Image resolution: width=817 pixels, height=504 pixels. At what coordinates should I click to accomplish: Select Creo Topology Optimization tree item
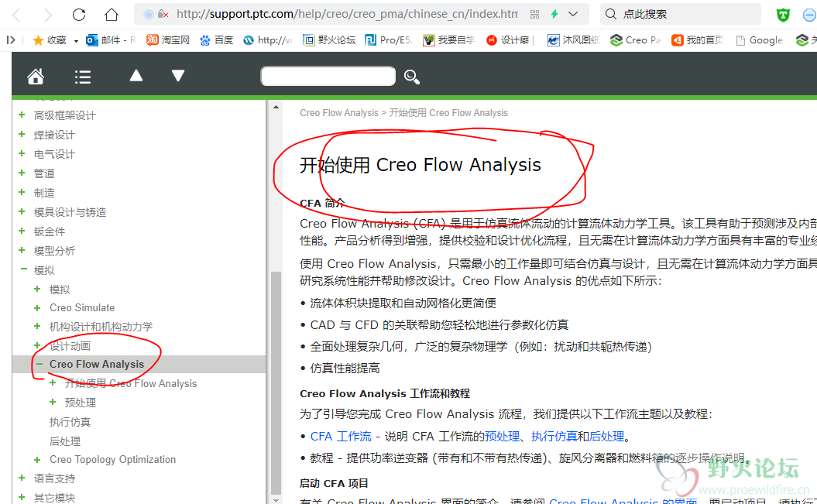(x=112, y=459)
